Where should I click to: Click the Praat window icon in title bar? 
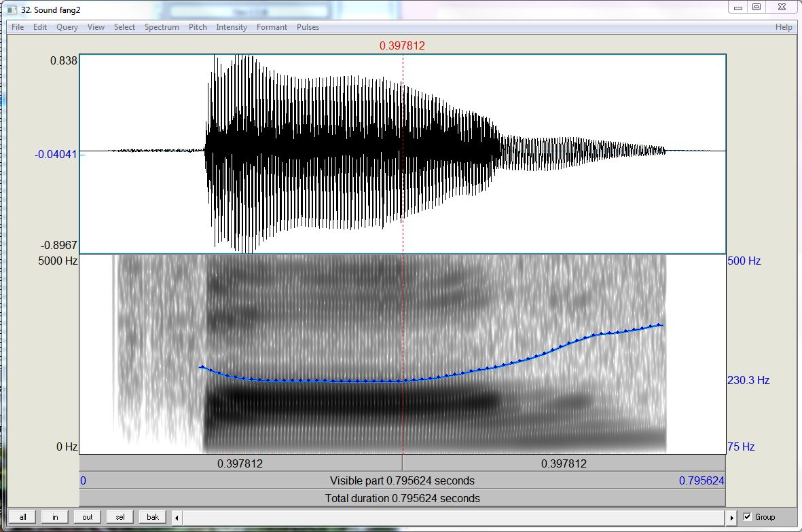(12, 9)
